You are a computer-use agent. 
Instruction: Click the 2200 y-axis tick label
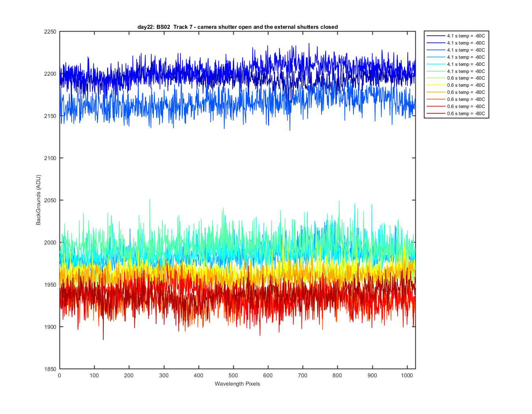[50, 74]
